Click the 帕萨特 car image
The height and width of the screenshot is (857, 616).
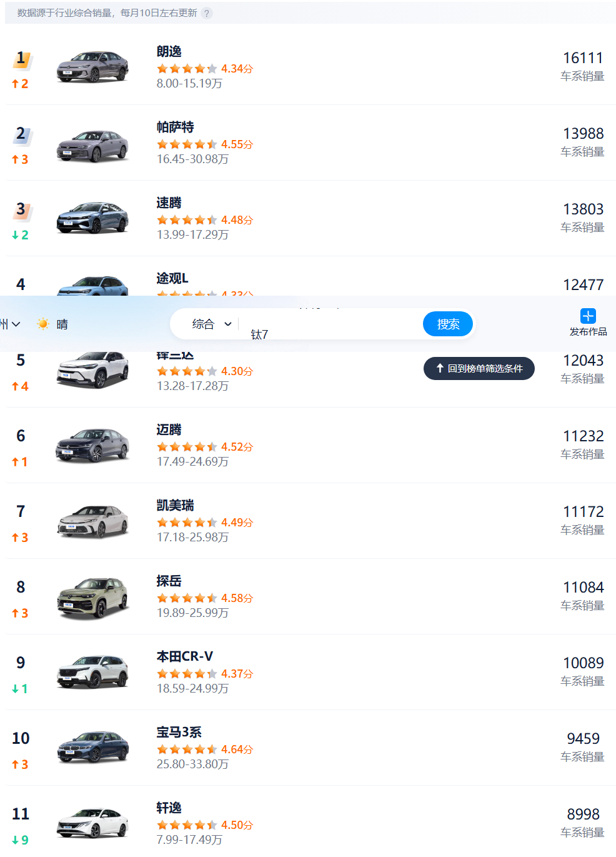[92, 146]
